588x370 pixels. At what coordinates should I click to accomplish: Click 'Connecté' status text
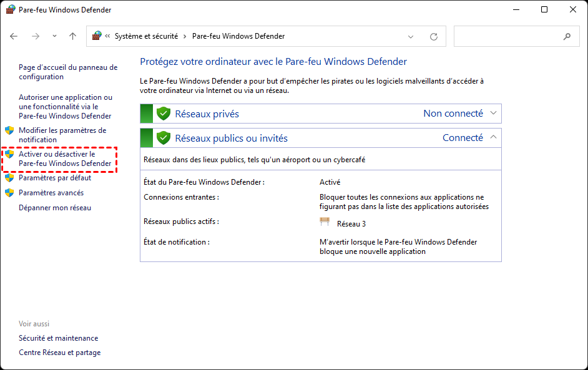point(463,138)
